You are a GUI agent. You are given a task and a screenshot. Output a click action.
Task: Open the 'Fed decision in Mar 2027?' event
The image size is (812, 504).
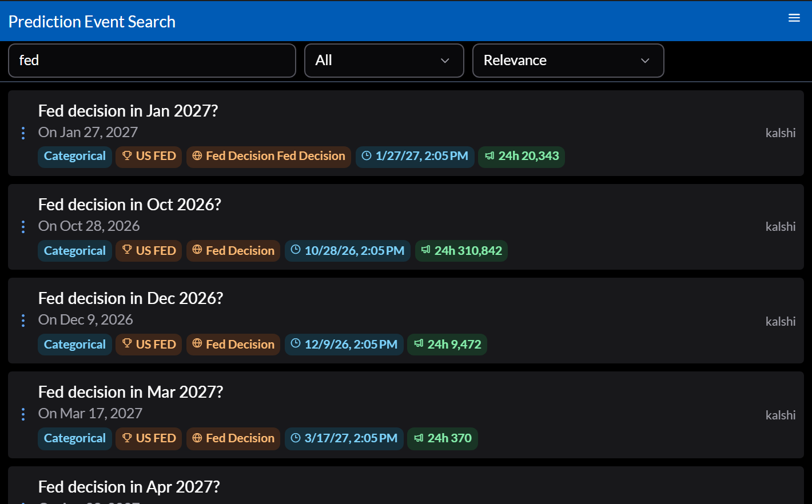[130, 392]
